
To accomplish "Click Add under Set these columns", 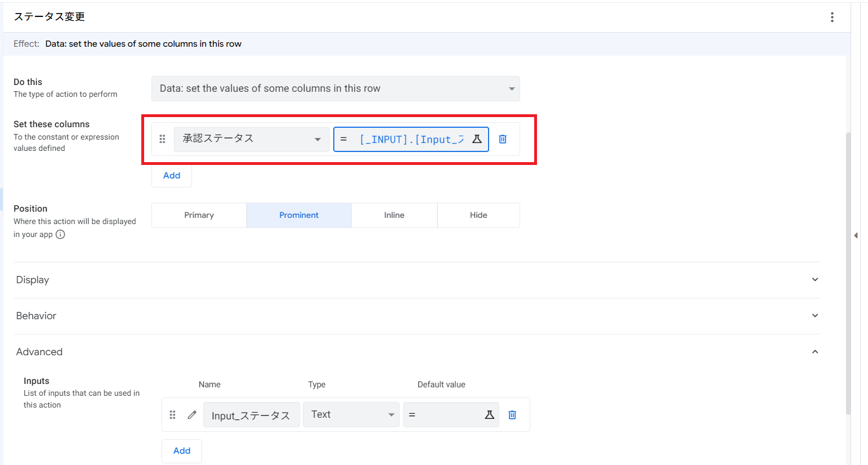I will (x=172, y=176).
